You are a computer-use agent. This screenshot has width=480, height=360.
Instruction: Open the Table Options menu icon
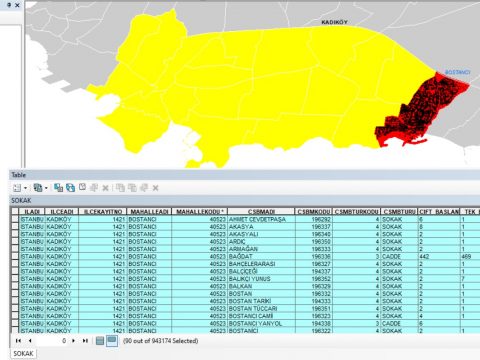(x=17, y=188)
